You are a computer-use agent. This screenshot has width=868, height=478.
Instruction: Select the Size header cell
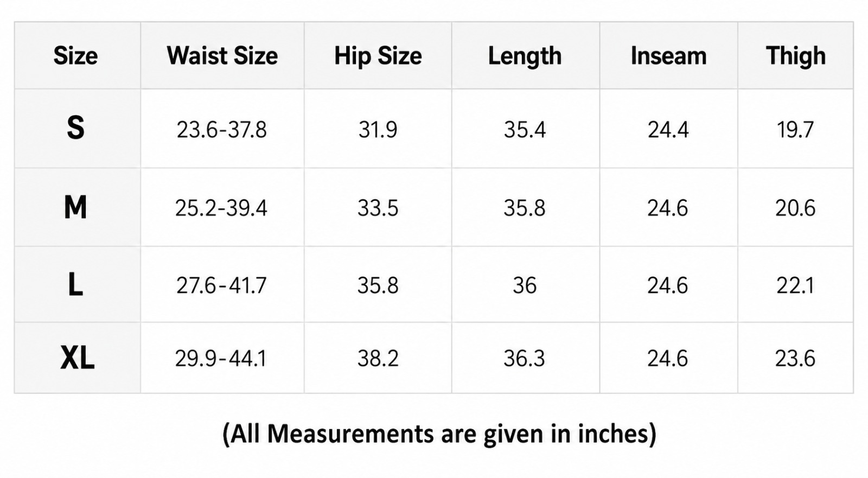pyautogui.click(x=75, y=56)
